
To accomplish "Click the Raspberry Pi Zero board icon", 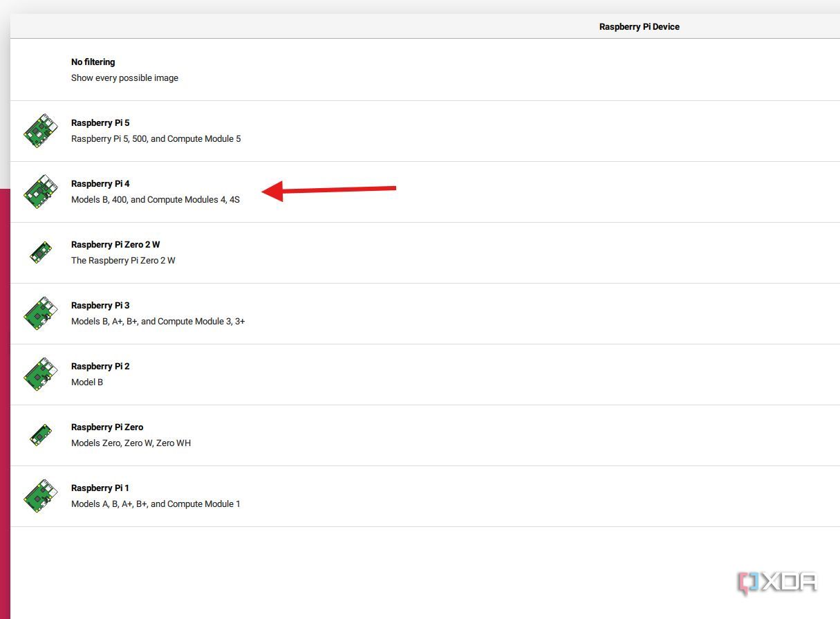I will click(x=41, y=435).
